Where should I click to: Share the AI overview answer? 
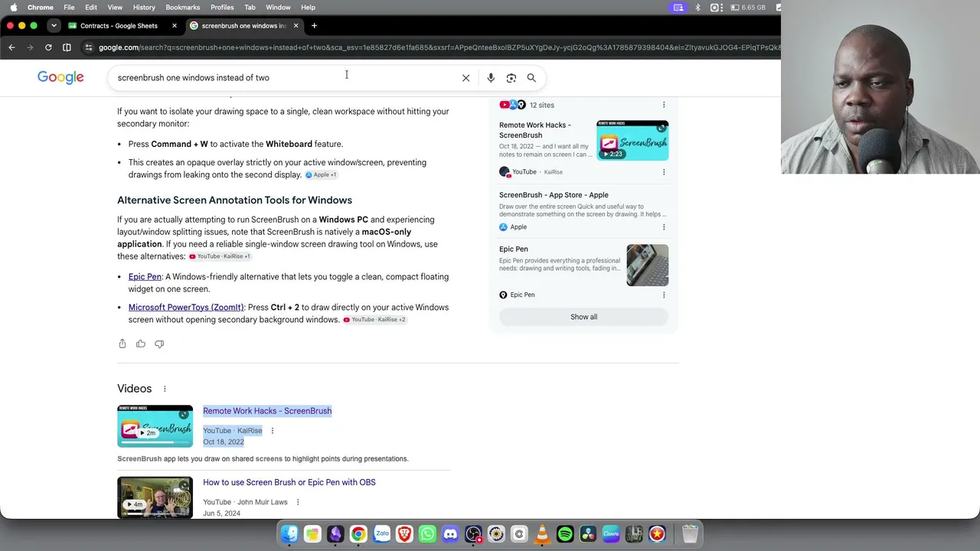click(x=122, y=344)
